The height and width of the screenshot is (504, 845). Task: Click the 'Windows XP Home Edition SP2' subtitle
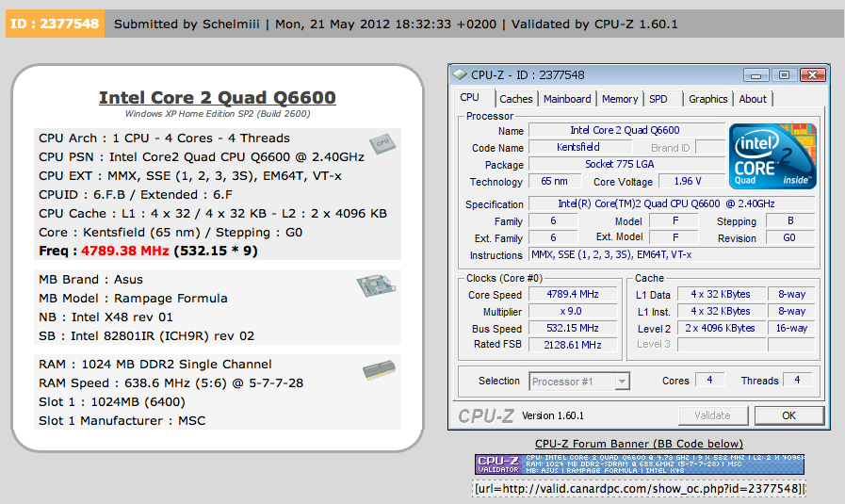click(x=218, y=114)
